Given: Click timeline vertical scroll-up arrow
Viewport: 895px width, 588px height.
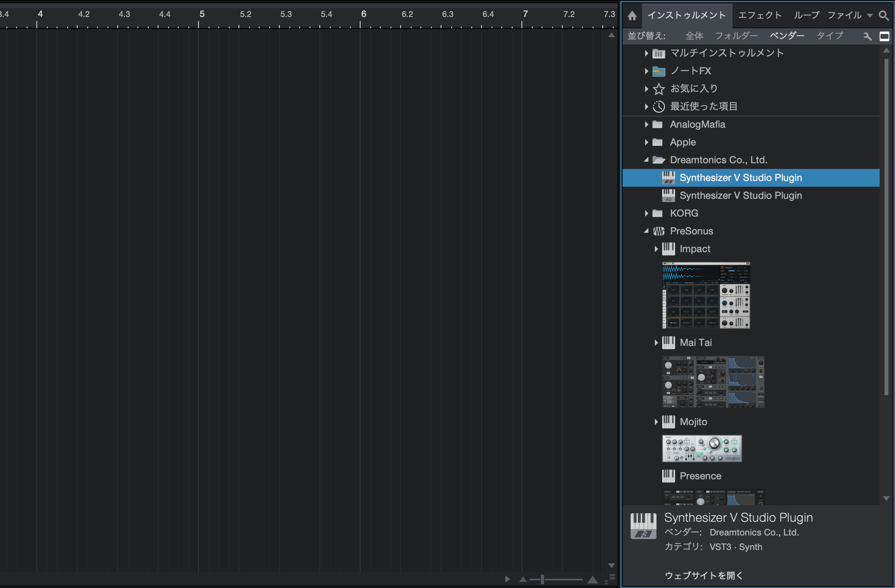Looking at the screenshot, I should pyautogui.click(x=612, y=35).
